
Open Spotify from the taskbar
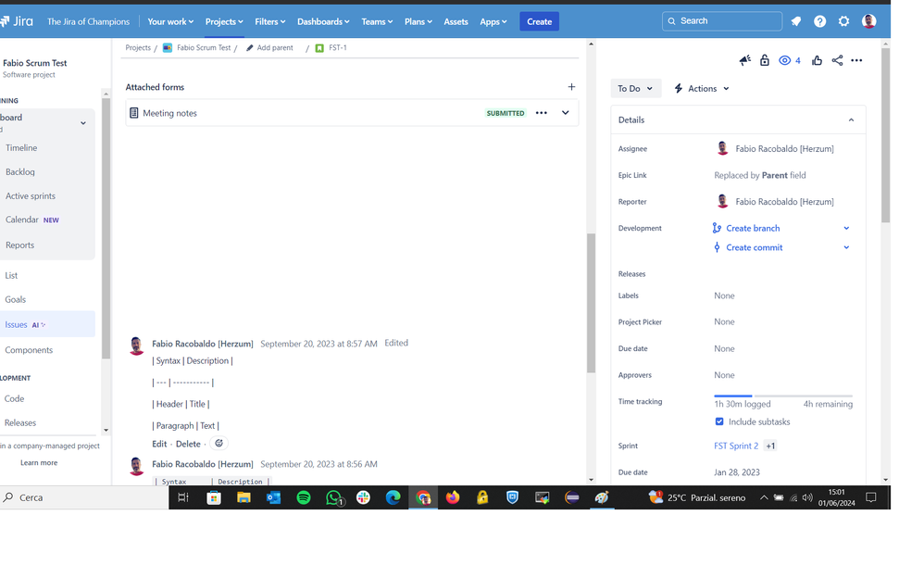[304, 497]
